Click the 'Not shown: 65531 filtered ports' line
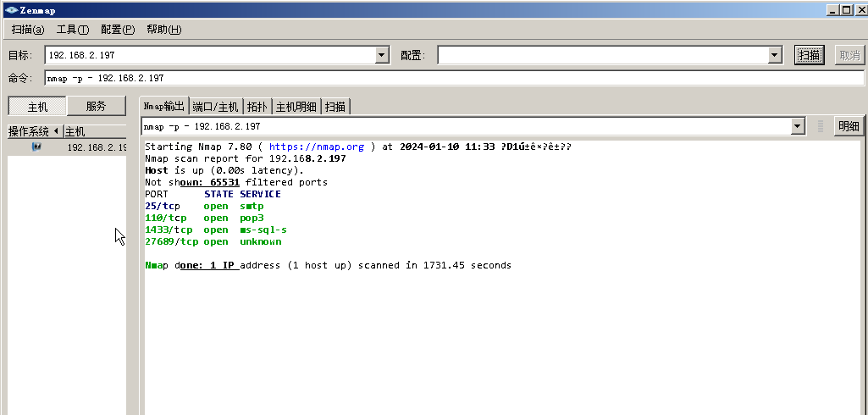Viewport: 868px width, 415px height. [x=236, y=182]
